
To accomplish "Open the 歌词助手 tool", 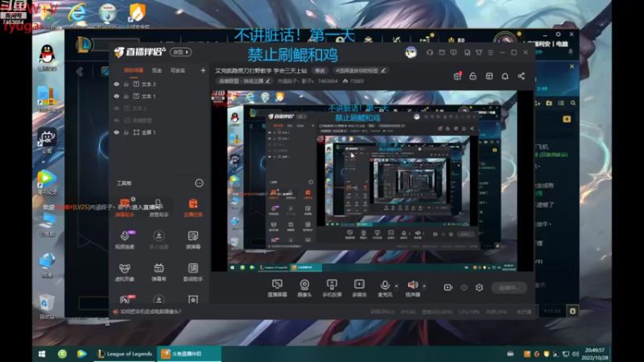I will point(193,272).
